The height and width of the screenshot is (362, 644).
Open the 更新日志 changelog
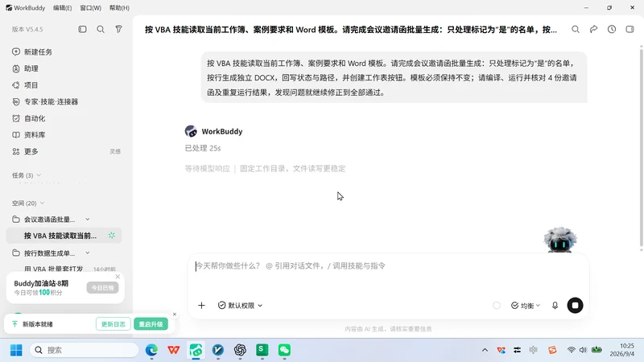click(113, 324)
